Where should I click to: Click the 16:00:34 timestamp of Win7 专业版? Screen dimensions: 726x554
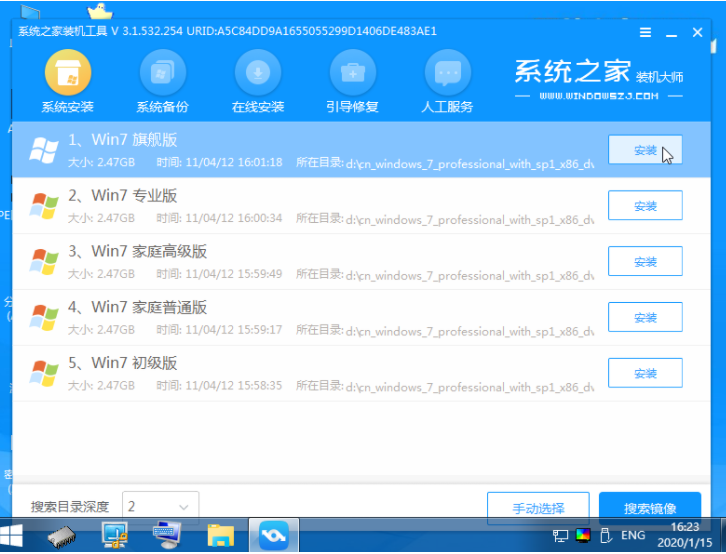tap(219, 218)
